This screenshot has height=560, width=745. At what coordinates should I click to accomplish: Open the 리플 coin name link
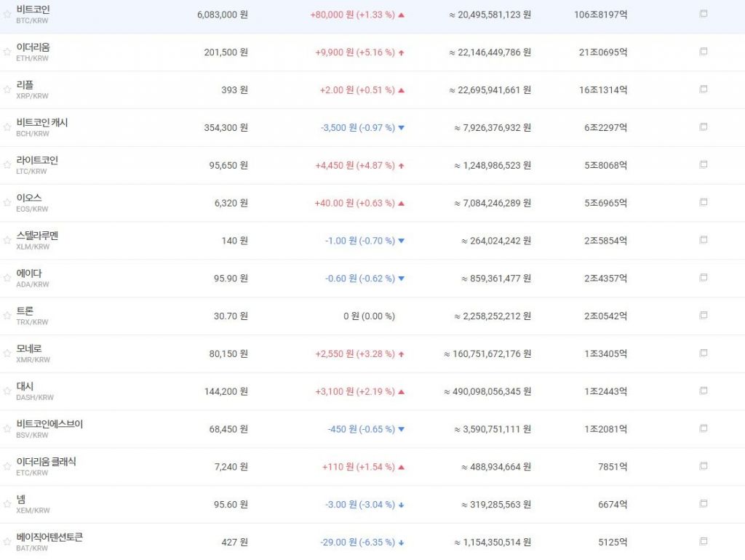(x=25, y=85)
